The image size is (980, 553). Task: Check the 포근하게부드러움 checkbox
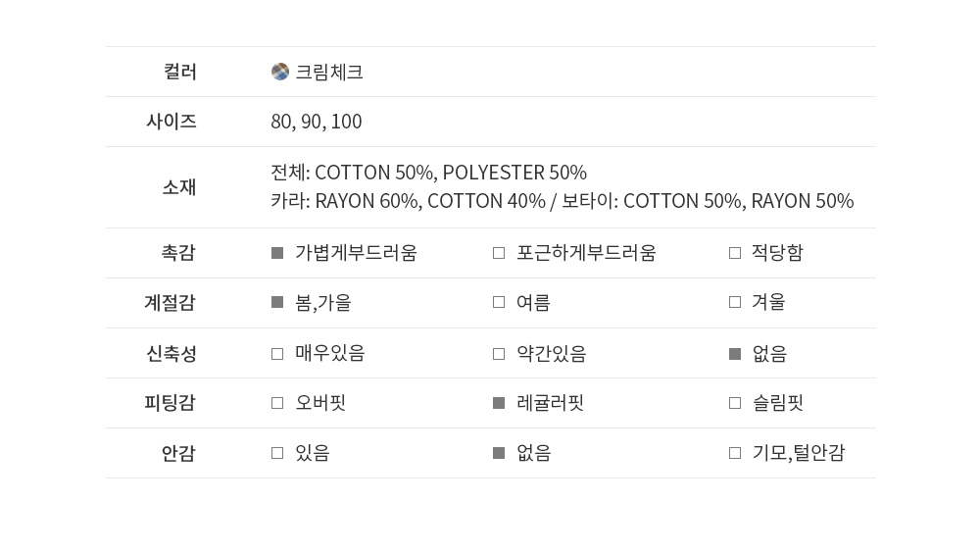coord(499,253)
